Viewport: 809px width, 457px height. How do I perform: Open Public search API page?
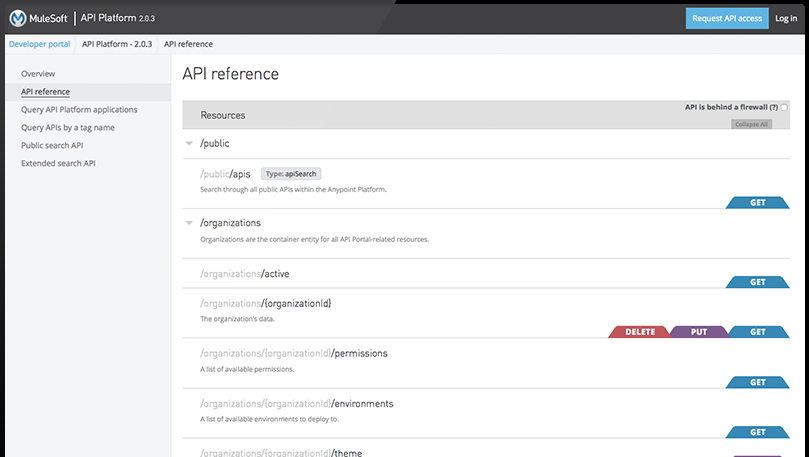coord(52,145)
